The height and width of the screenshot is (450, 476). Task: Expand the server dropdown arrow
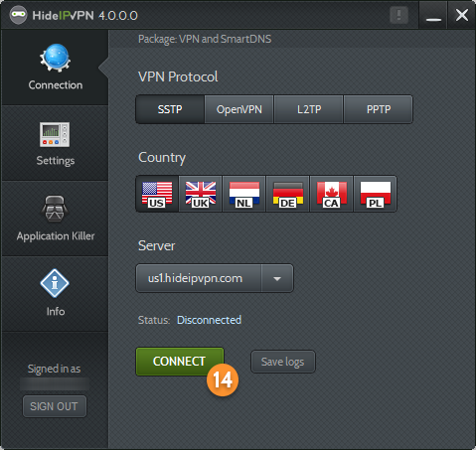(x=277, y=278)
